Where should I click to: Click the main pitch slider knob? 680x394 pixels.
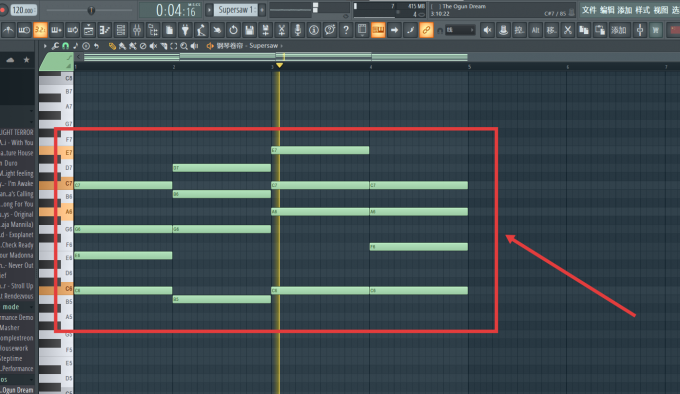(x=91, y=10)
